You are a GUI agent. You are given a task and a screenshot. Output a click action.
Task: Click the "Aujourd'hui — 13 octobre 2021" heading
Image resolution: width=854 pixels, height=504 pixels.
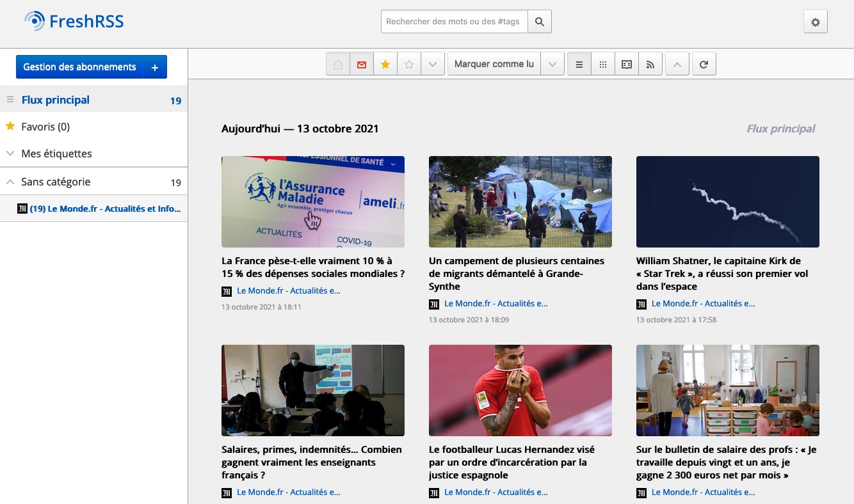(x=300, y=129)
